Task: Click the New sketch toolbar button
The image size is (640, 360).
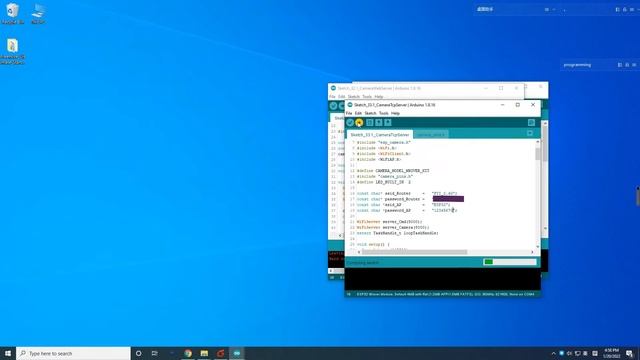Action: pos(370,122)
